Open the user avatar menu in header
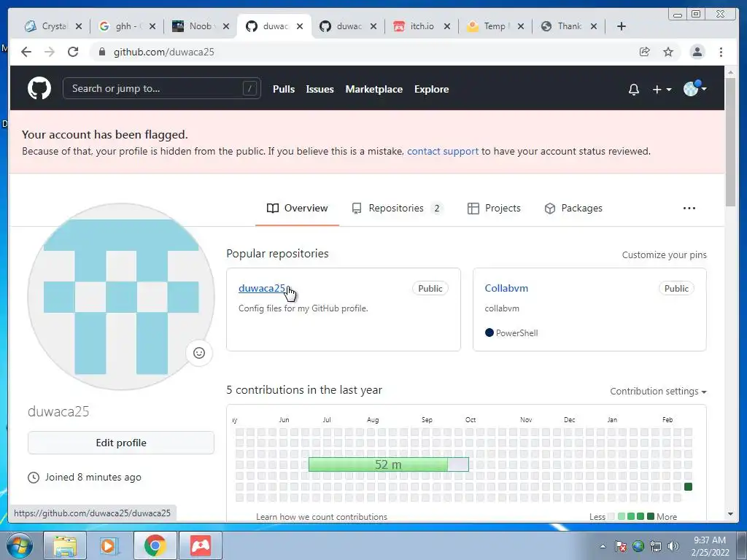Image resolution: width=747 pixels, height=560 pixels. [694, 88]
